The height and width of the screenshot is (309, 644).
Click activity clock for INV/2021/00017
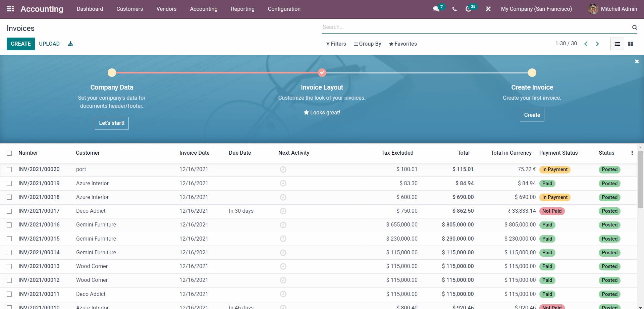[x=283, y=211]
